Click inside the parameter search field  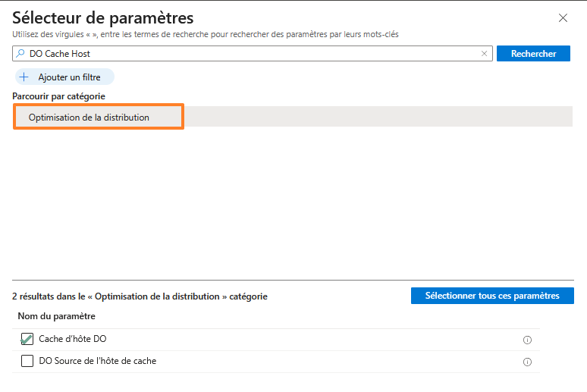[x=250, y=54]
